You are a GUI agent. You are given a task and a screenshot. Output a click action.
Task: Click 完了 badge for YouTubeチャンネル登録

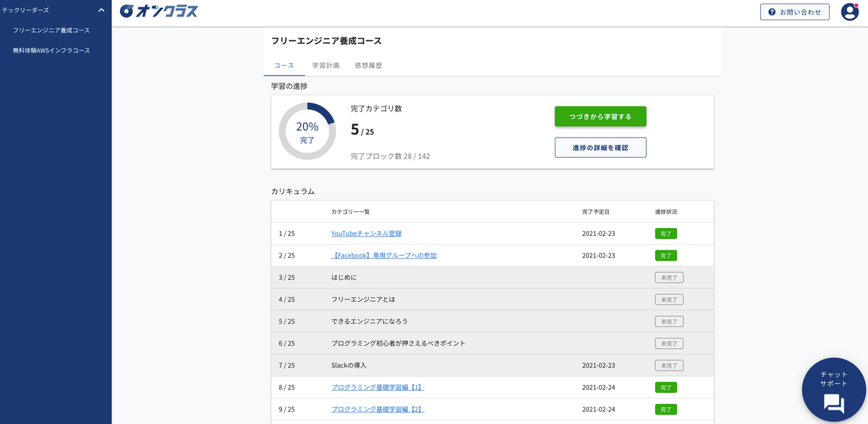point(666,234)
